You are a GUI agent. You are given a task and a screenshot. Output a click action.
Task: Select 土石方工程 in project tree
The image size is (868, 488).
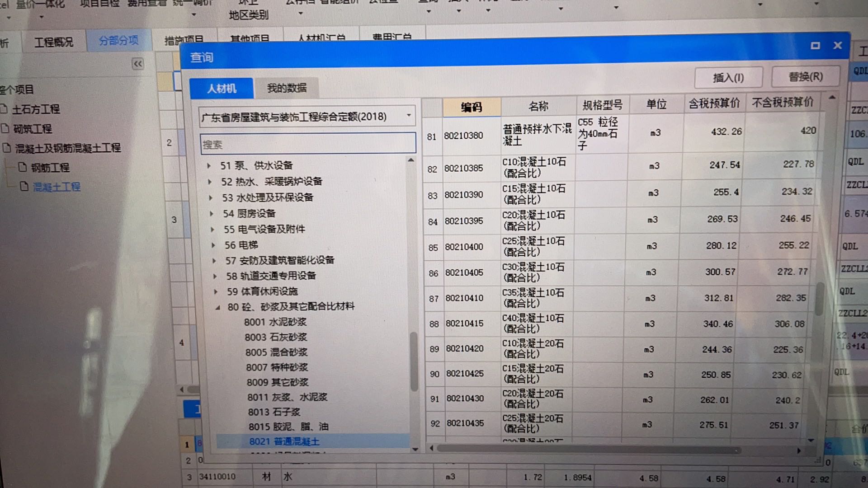click(36, 109)
